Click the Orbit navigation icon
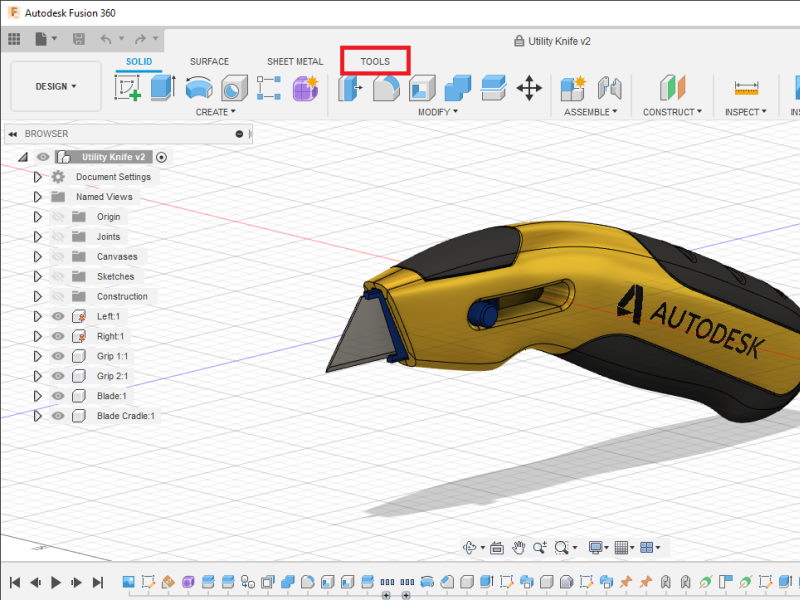This screenshot has width=800, height=600. [469, 547]
